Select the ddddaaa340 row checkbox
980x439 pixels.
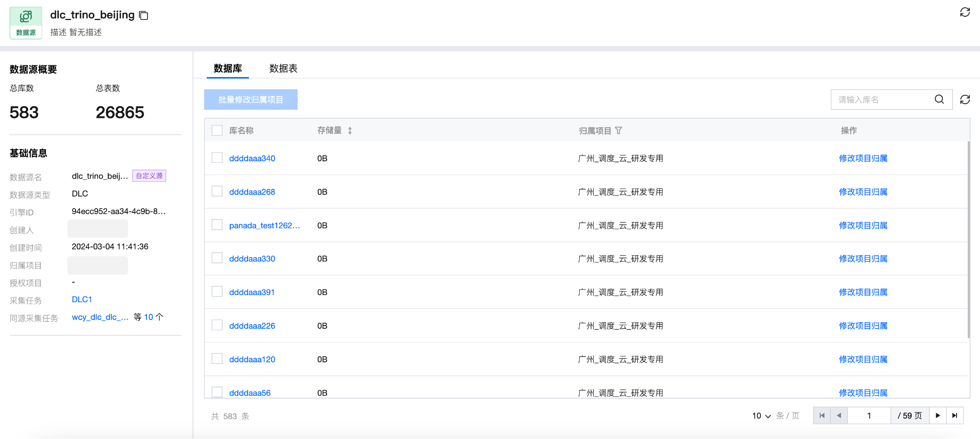click(x=217, y=158)
